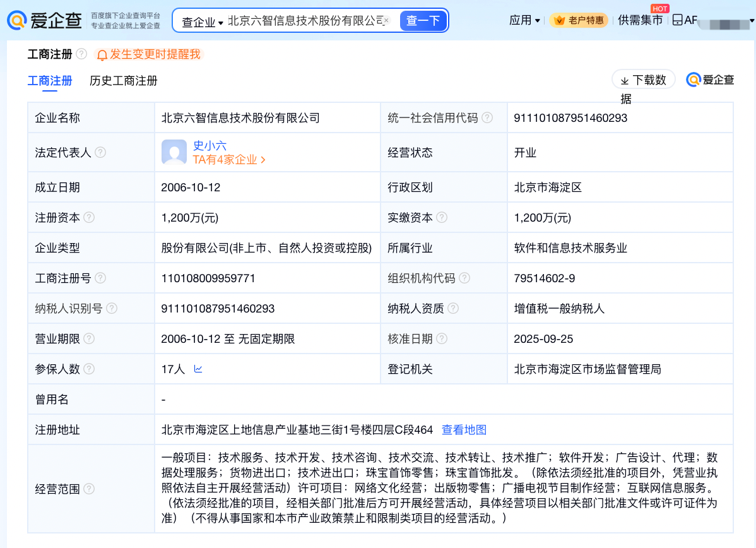Switch to the 工商注册 tab
The height and width of the screenshot is (548, 756).
click(x=50, y=81)
